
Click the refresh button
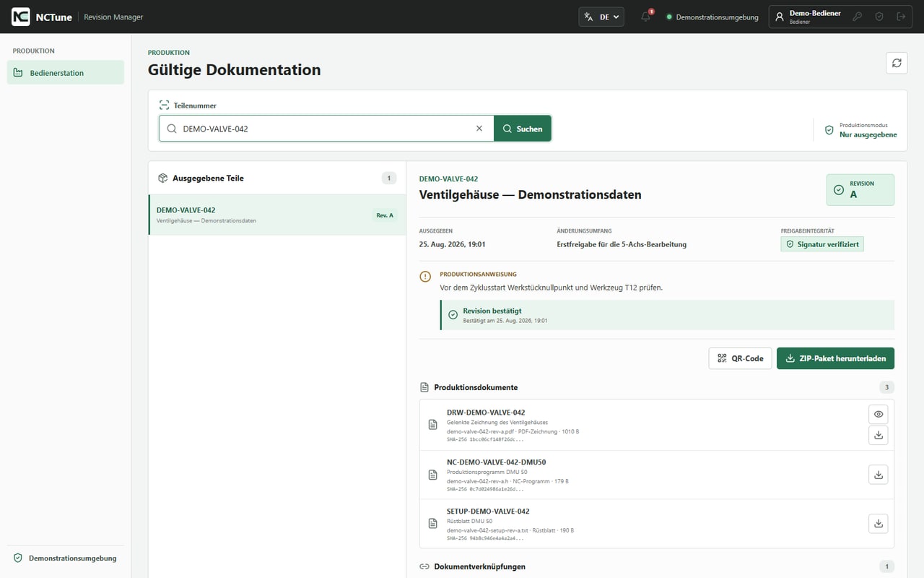point(897,63)
